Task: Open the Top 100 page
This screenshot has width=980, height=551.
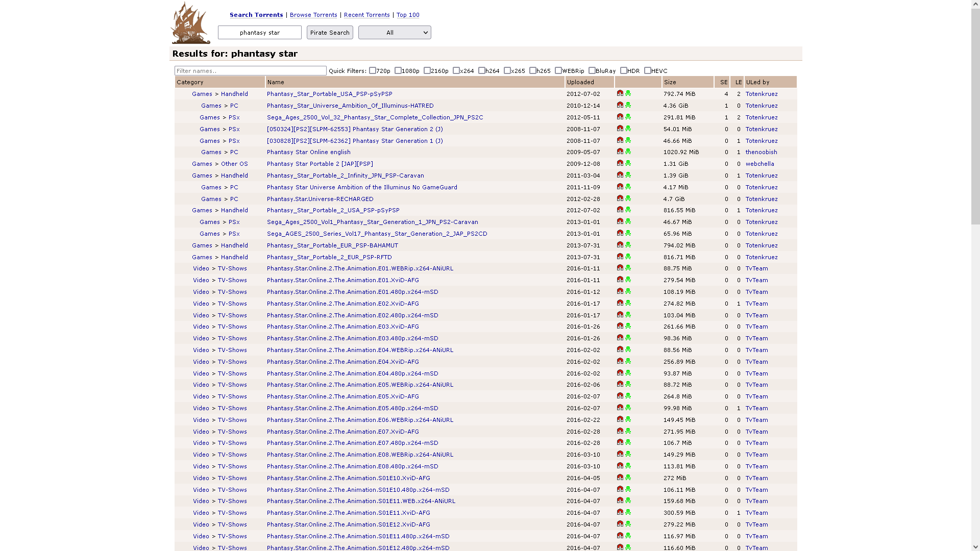Action: (408, 15)
